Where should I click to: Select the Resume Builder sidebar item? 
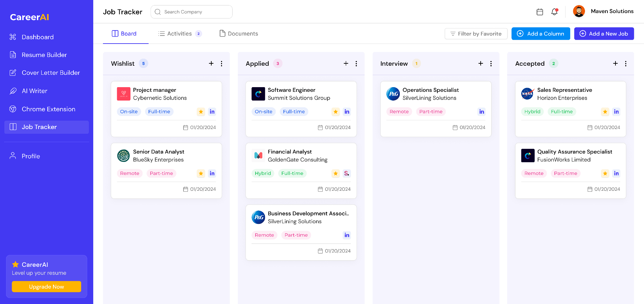click(x=44, y=55)
